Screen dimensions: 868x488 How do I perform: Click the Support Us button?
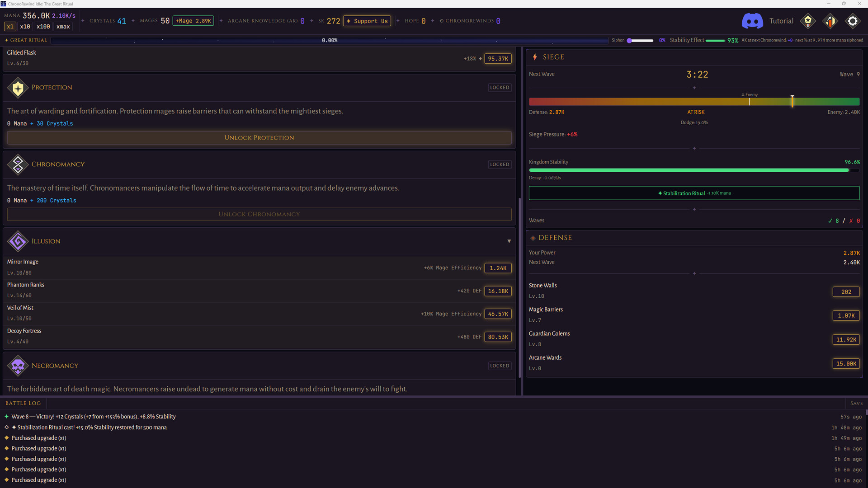pos(367,21)
